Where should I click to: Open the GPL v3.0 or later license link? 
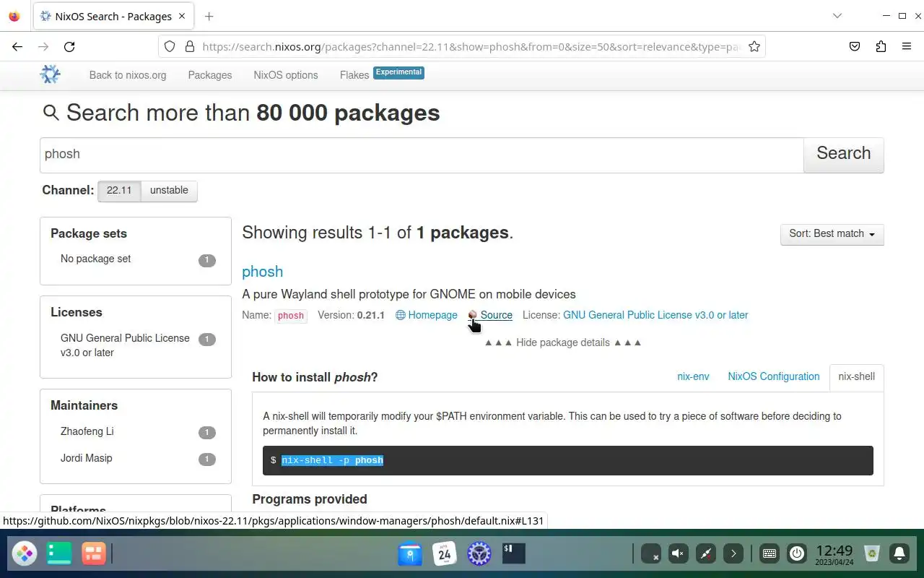coord(655,315)
